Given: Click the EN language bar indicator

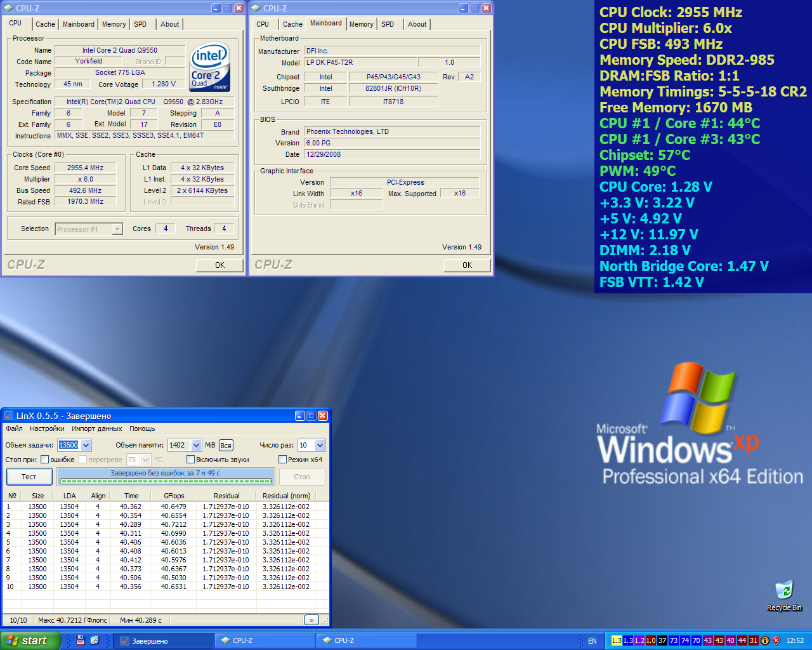Looking at the screenshot, I should [592, 641].
